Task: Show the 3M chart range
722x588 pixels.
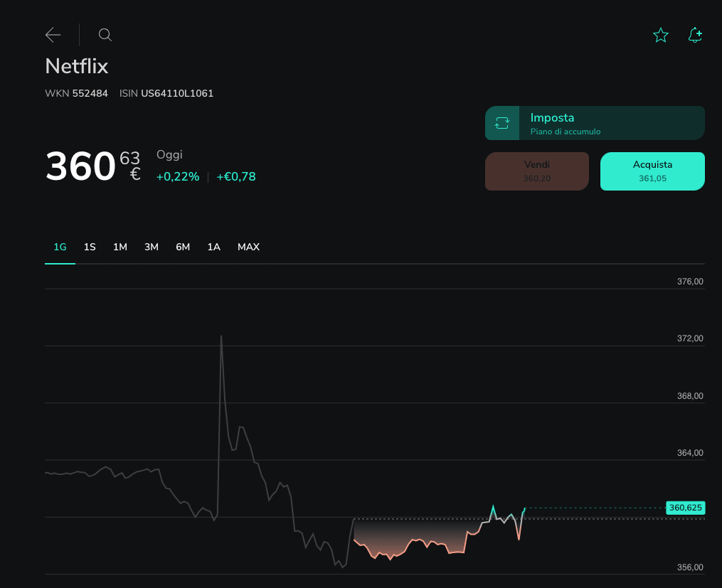Action: pyautogui.click(x=152, y=247)
